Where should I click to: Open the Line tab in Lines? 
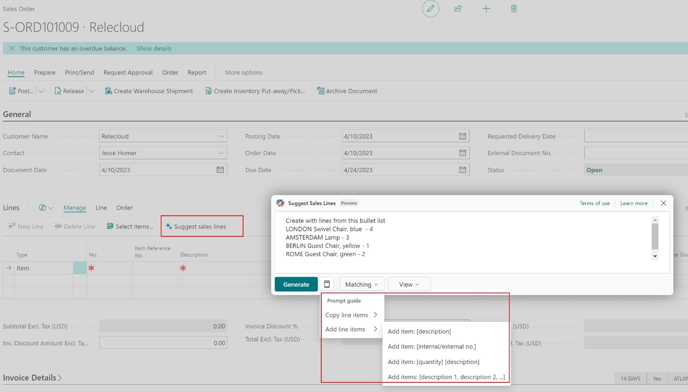tap(101, 208)
